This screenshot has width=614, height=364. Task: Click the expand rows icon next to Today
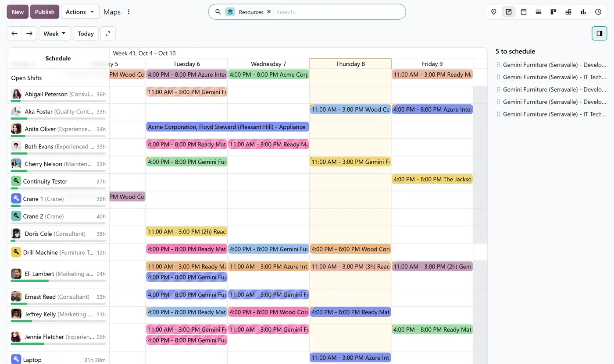pyautogui.click(x=108, y=33)
